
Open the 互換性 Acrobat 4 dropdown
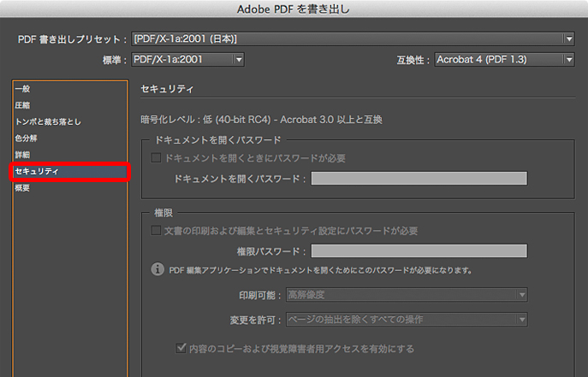point(504,60)
